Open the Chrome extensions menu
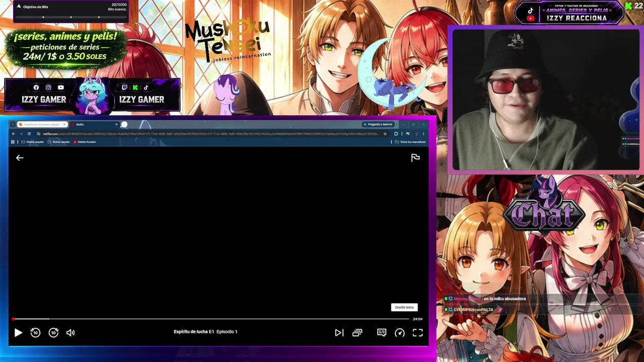The height and width of the screenshot is (362, 644). [396, 134]
